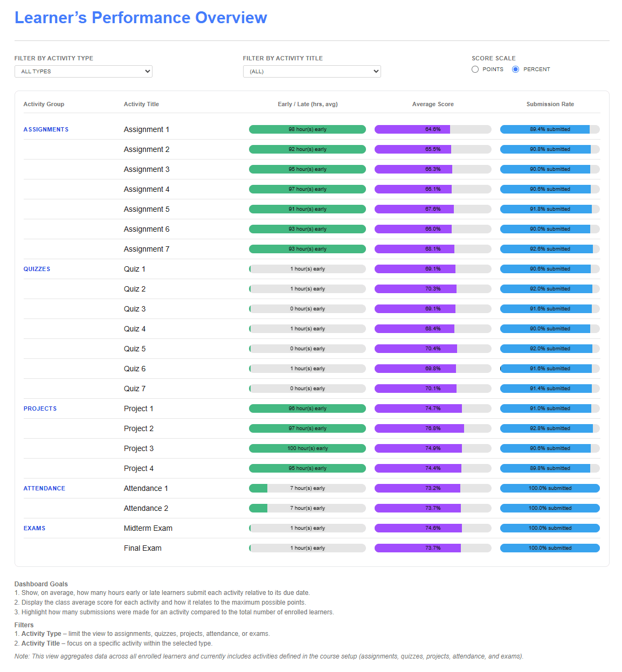Select the Quiz 3 activity title
622x672 pixels.
[135, 309]
